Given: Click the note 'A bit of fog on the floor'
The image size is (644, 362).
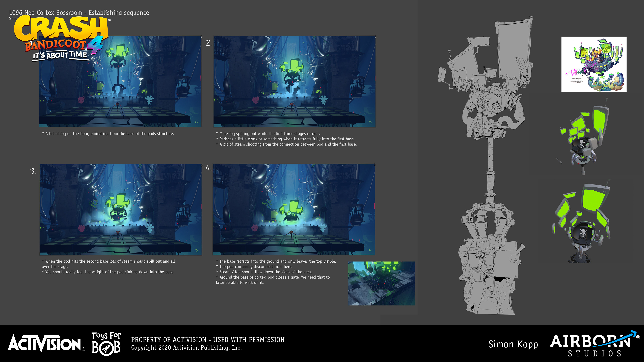Looking at the screenshot, I should point(108,134).
